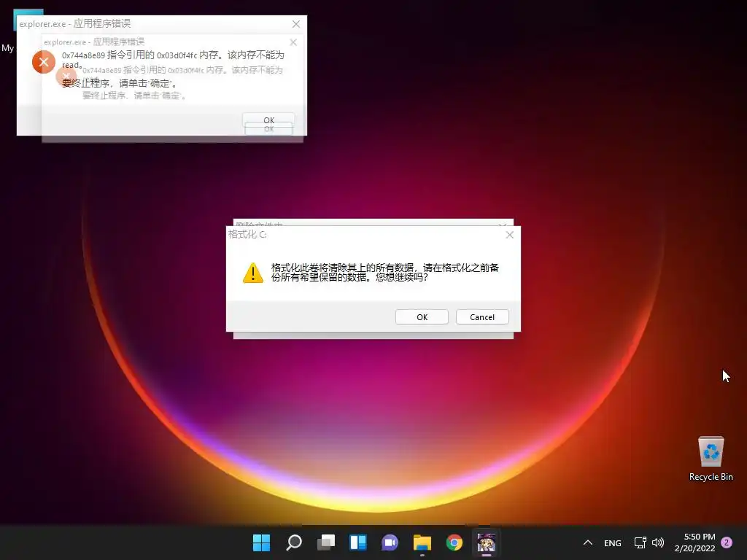This screenshot has width=747, height=560.
Task: Open the Windows Start menu
Action: click(x=261, y=542)
